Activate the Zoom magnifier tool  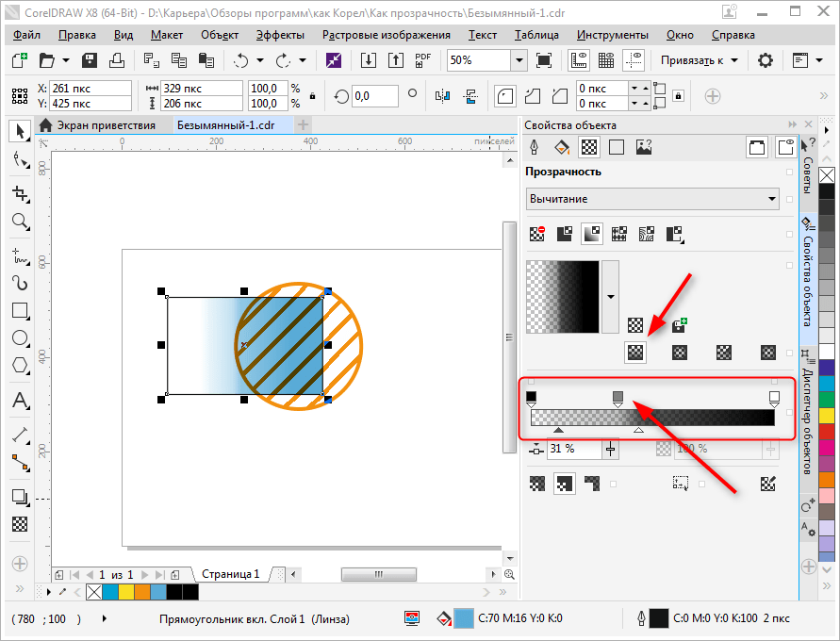pos(19,222)
